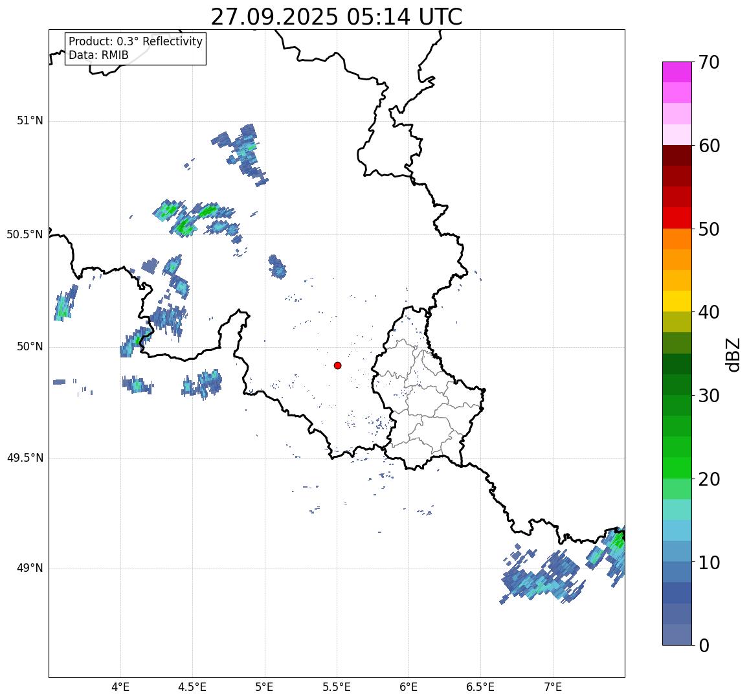This screenshot has height=700, width=749.
Task: Click the latitude label "50.5°N"
Action: 25,234
